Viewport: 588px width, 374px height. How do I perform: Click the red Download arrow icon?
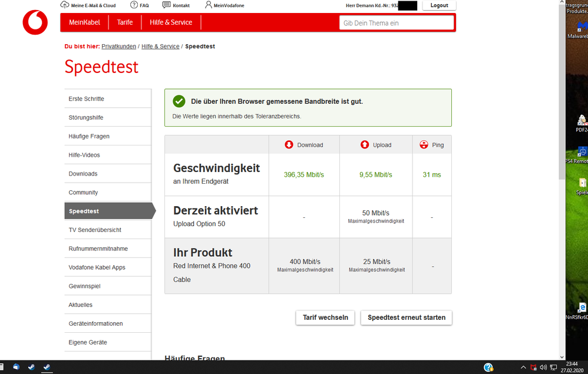(289, 145)
